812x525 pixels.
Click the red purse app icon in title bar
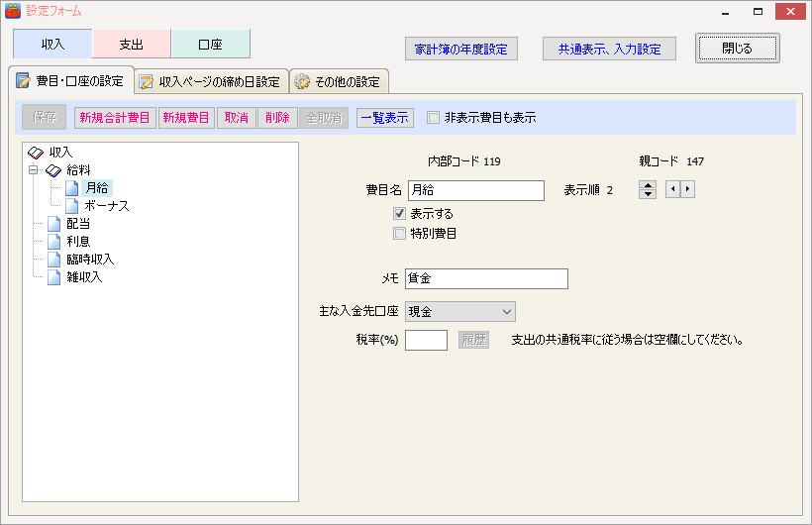(x=13, y=10)
